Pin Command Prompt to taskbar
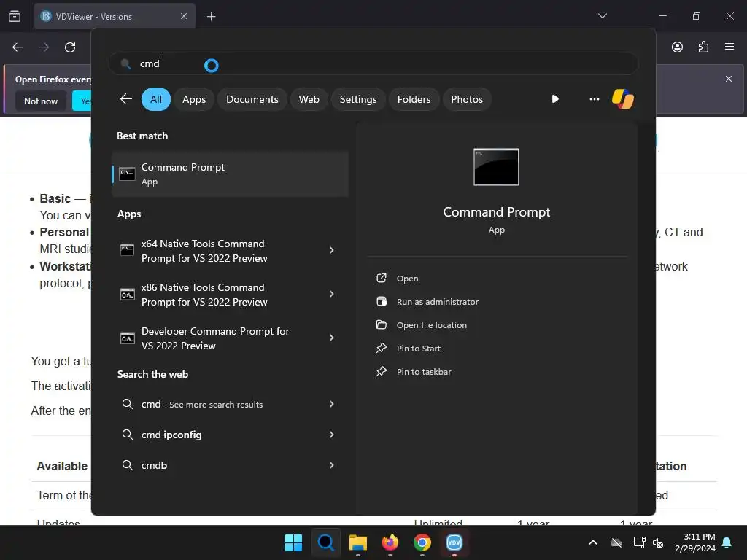747x560 pixels. [x=424, y=372]
